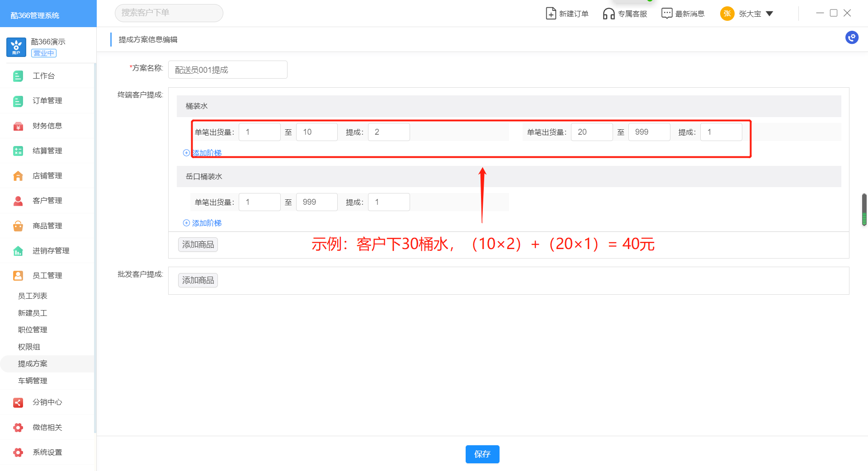Click 添加阶梯 link under 岳口桶装水

203,223
